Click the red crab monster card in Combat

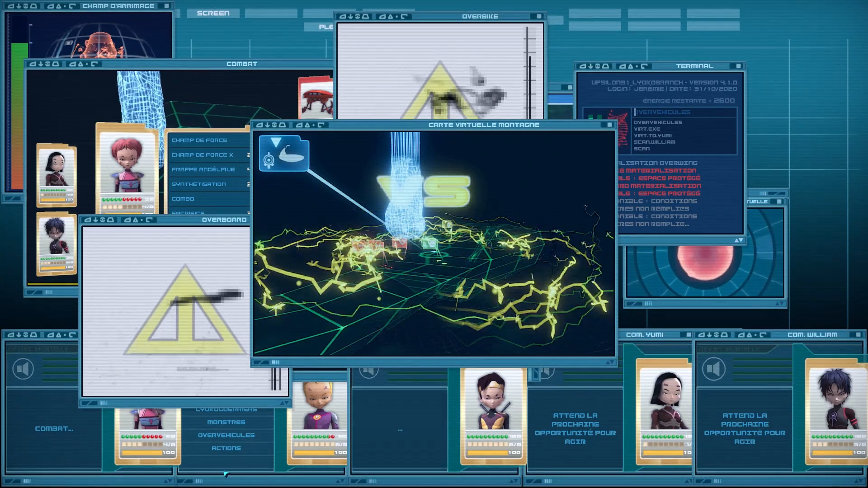[316, 99]
